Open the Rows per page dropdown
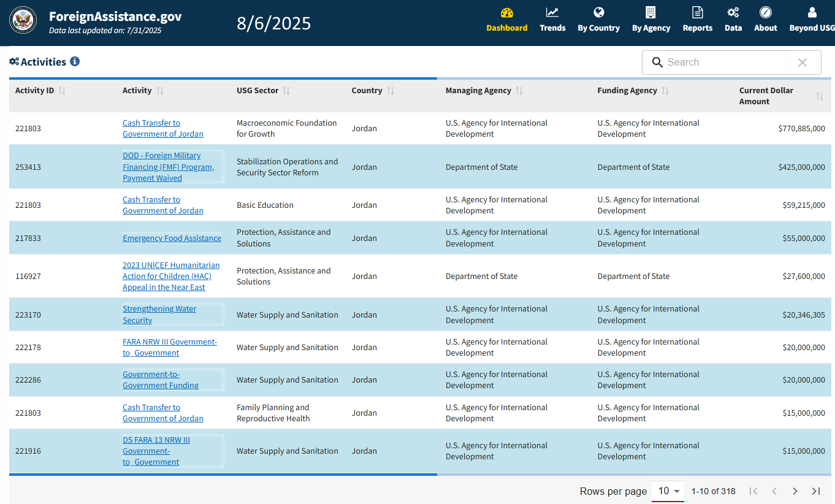 pos(668,491)
